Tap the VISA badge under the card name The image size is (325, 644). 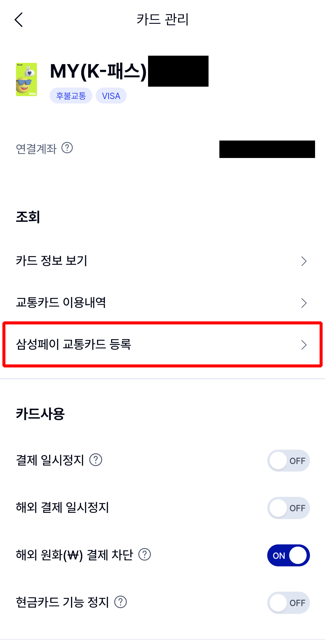[111, 95]
